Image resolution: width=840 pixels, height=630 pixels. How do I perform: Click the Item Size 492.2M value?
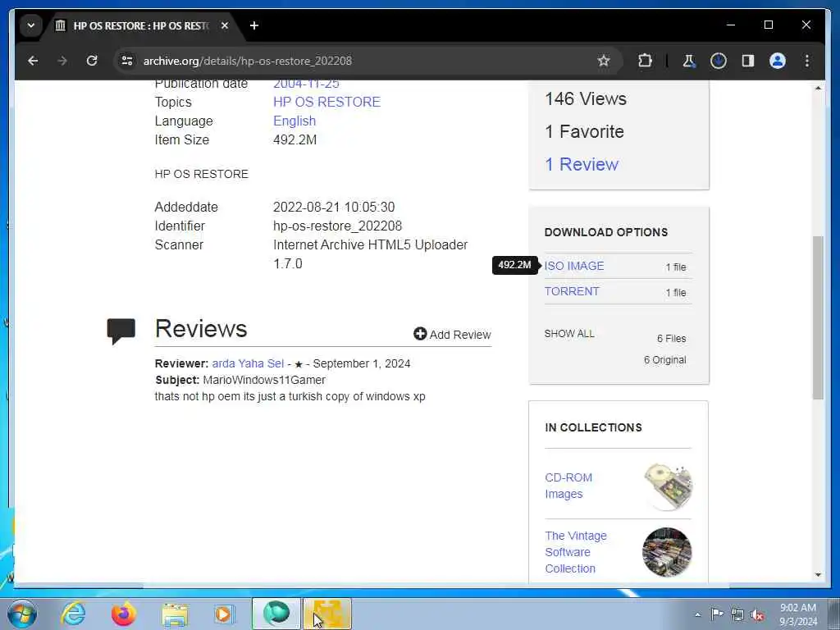pos(294,139)
